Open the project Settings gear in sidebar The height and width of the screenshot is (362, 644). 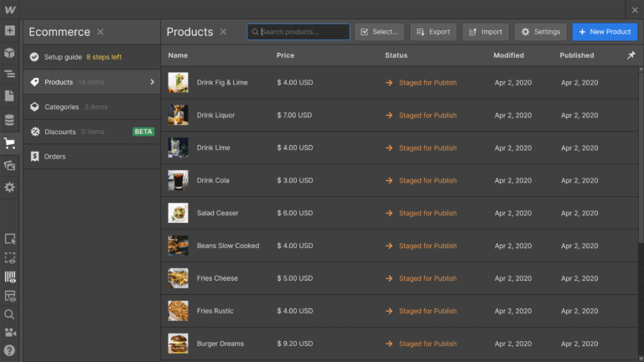[x=10, y=187]
